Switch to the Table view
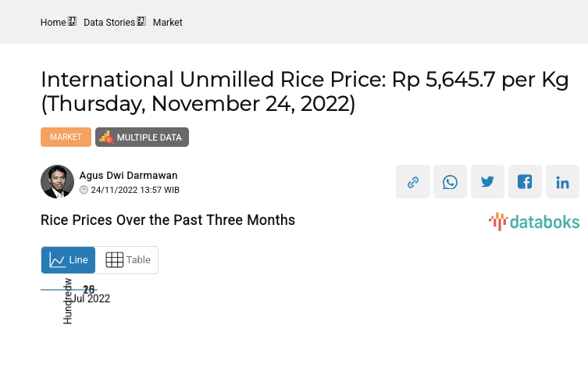The image size is (588, 389). [127, 260]
